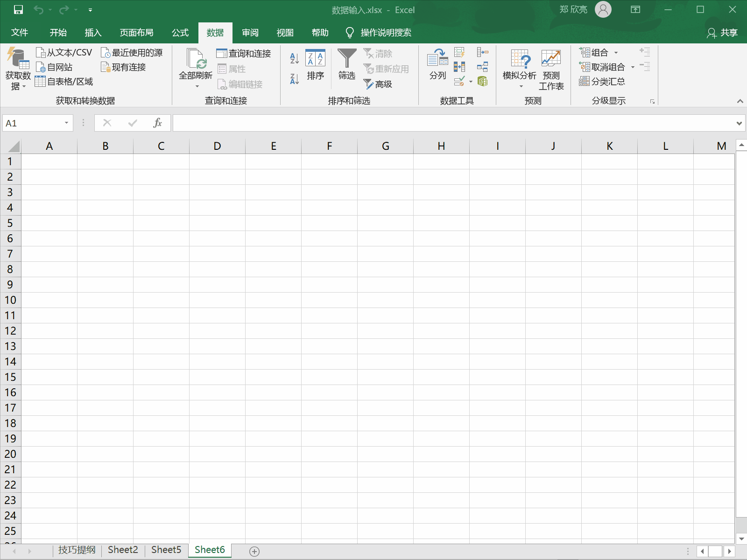747x560 pixels.
Task: Sort descending with the Z to A icon
Action: coord(294,79)
